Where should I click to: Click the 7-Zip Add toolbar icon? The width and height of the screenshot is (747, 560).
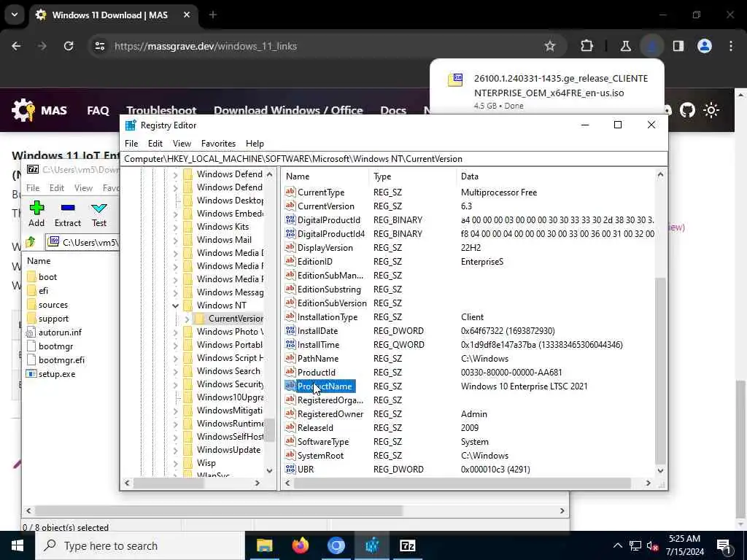[36, 208]
